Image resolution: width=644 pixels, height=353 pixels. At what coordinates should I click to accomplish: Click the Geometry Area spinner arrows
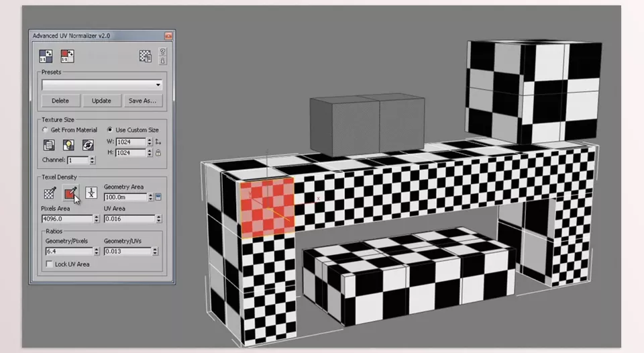151,197
